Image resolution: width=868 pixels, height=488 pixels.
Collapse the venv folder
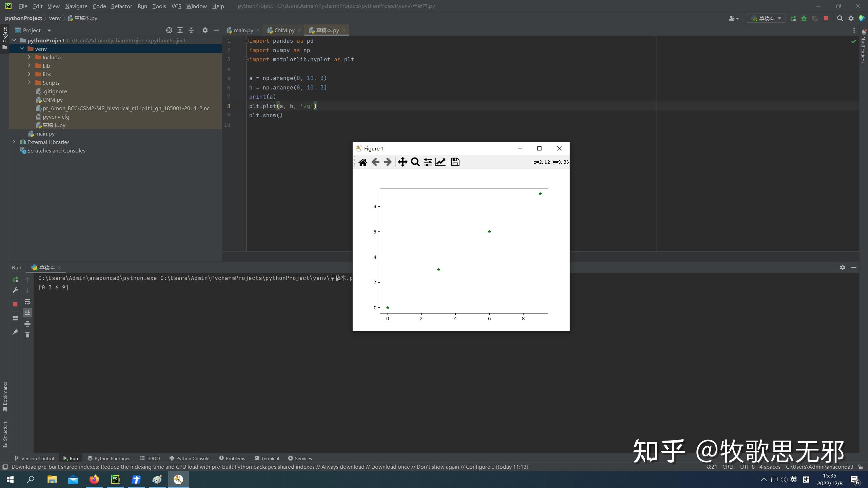tap(22, 48)
